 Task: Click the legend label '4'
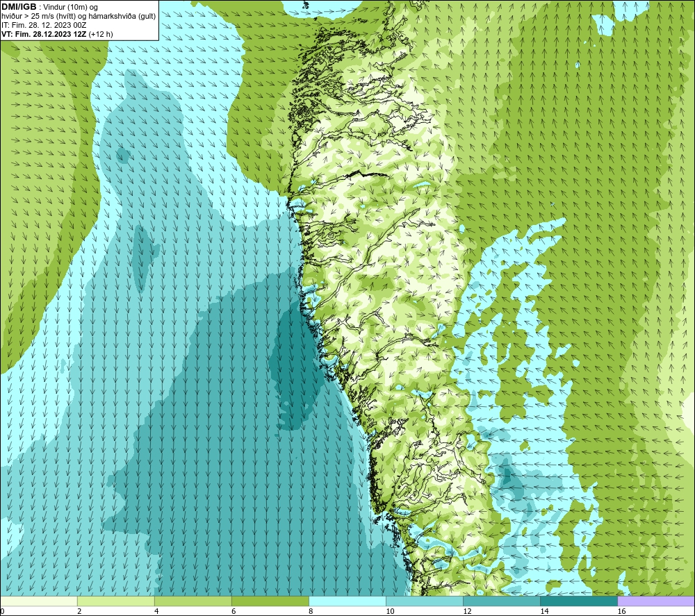[x=156, y=611]
